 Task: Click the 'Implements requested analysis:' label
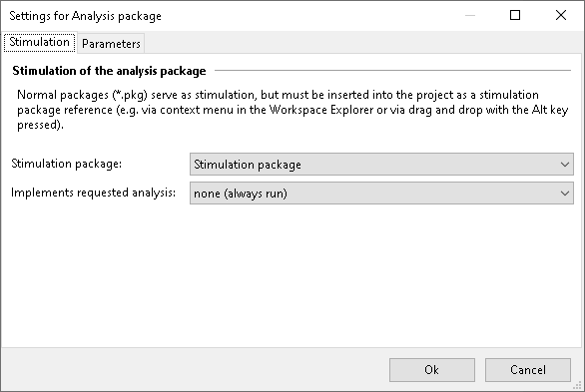point(93,193)
